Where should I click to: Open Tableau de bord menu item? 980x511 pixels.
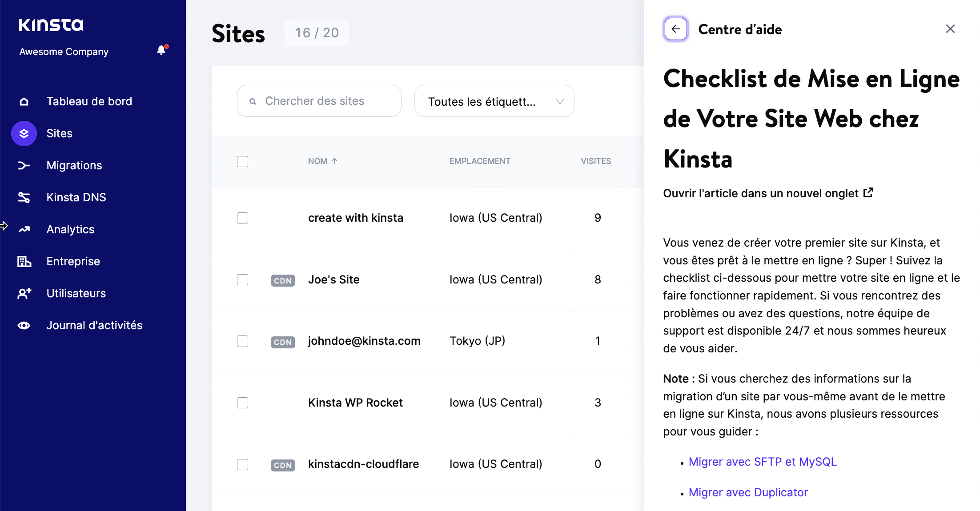pyautogui.click(x=89, y=101)
